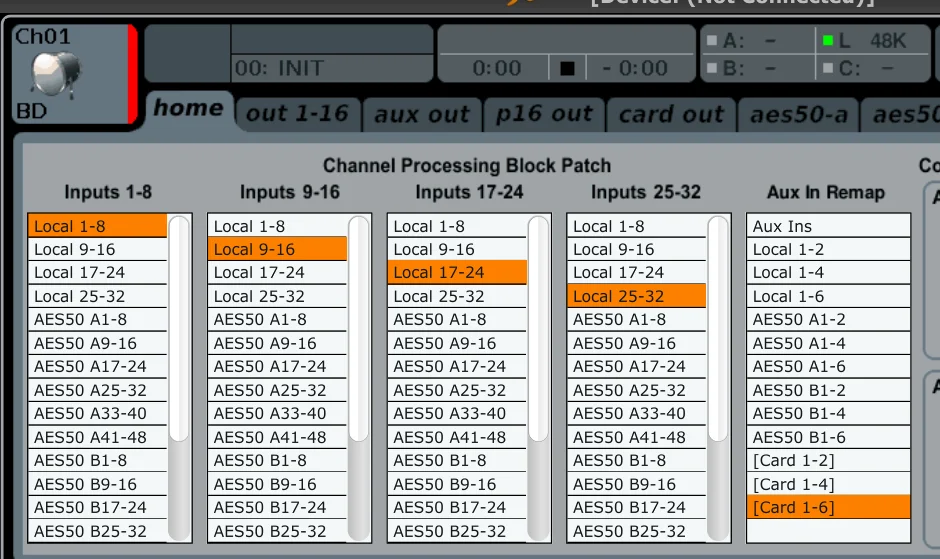Select AES50 A17-24 for Inputs 17-24
Image resolution: width=940 pixels, height=559 pixels.
457,366
